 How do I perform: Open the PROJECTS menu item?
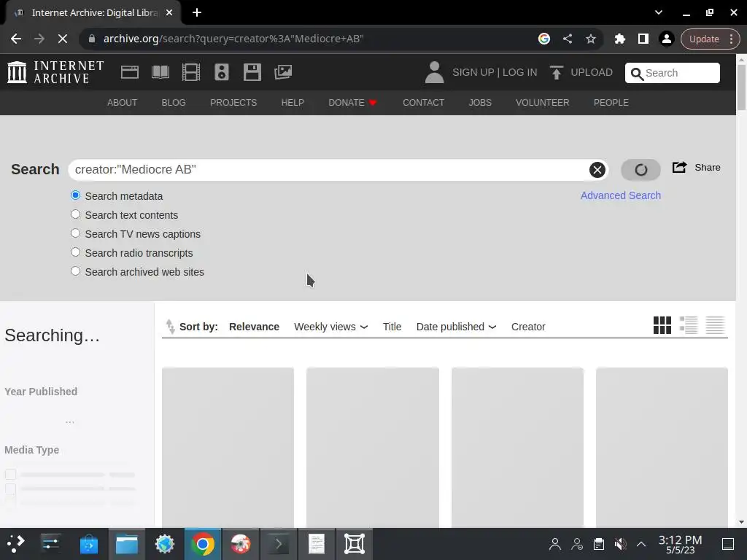pos(233,102)
